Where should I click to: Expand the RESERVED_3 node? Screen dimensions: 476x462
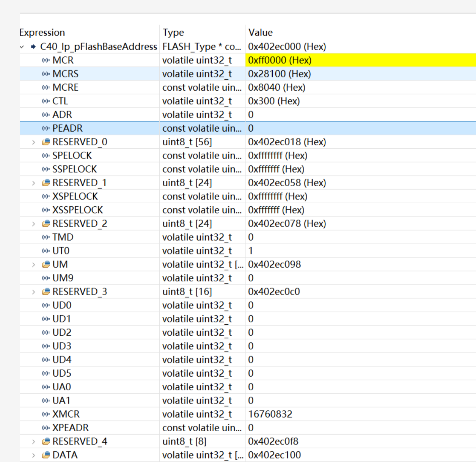click(x=33, y=291)
